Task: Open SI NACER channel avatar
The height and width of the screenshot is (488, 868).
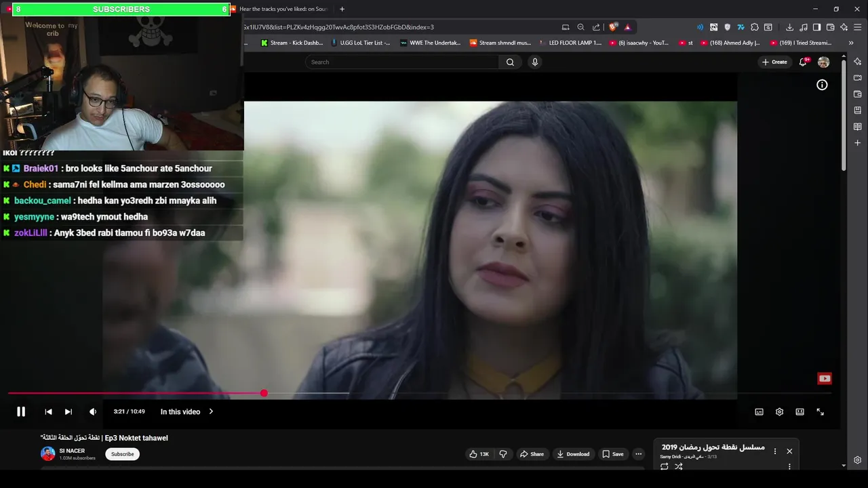Action: 48,453
